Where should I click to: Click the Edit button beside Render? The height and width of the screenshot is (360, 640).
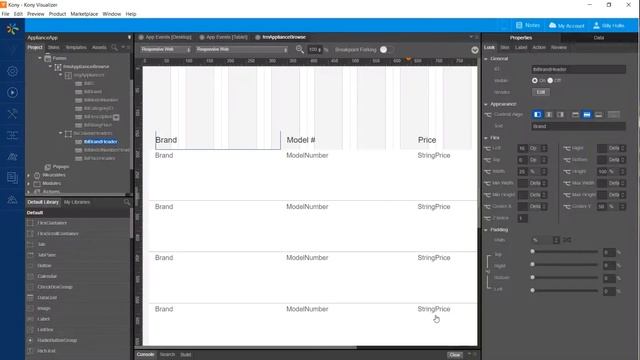tap(541, 92)
